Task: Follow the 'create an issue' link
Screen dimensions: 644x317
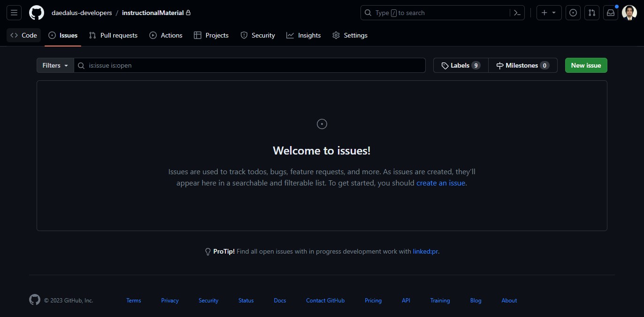Action: 441,183
